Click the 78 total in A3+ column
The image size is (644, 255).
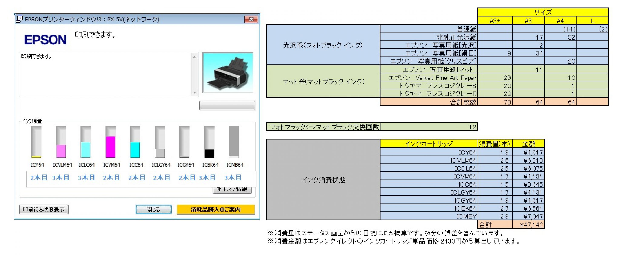tap(495, 102)
